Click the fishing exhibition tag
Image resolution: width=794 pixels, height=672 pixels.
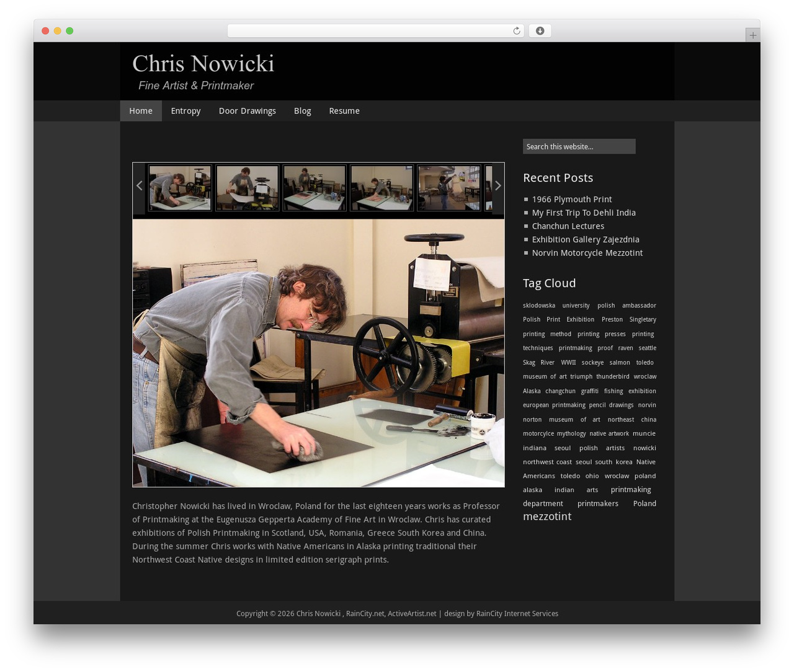click(x=630, y=391)
